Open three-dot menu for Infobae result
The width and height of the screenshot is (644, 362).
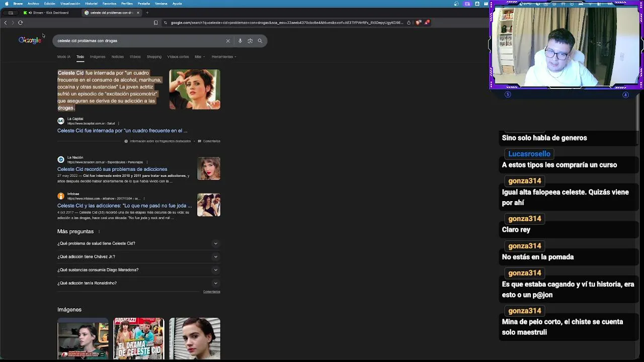pyautogui.click(x=144, y=198)
